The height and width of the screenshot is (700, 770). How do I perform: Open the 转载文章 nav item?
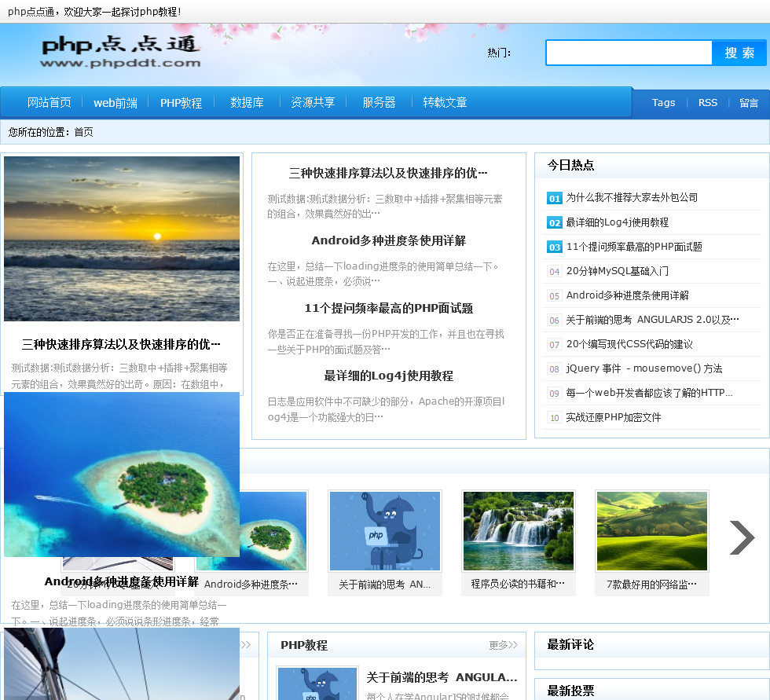tap(445, 102)
